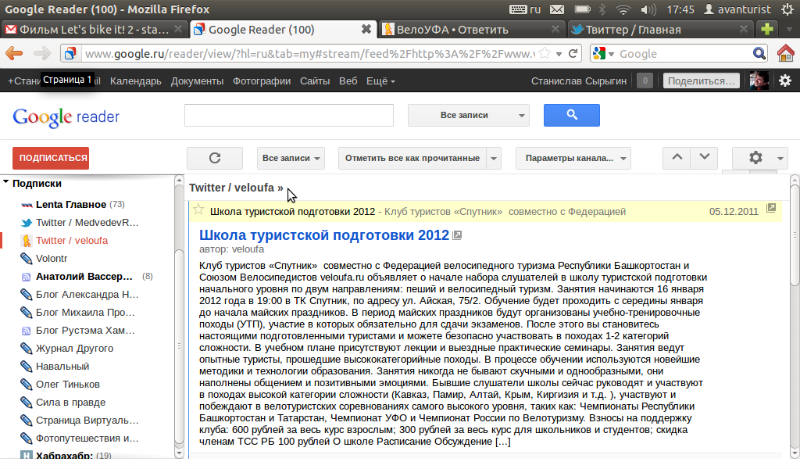
Task: Open the battery indicator in top panel
Action: coord(583,9)
